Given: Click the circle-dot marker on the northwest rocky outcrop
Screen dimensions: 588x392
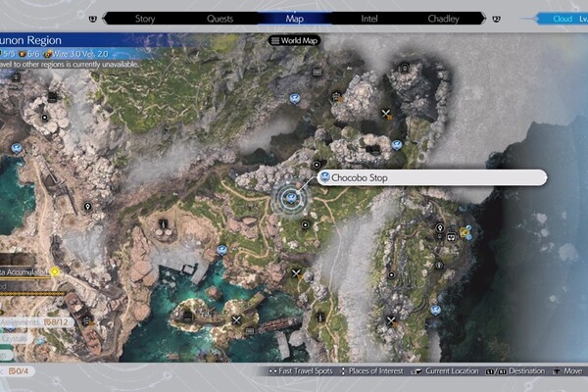Looking at the screenshot, I should (45, 118).
